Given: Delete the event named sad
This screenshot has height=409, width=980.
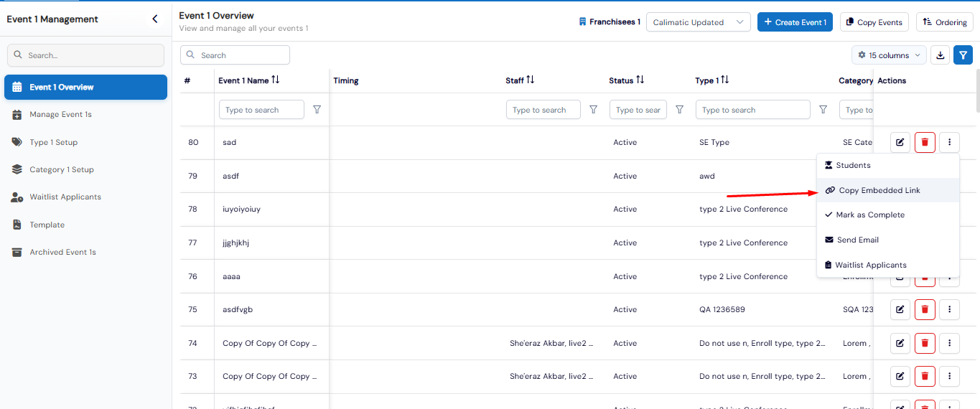Looking at the screenshot, I should point(925,143).
